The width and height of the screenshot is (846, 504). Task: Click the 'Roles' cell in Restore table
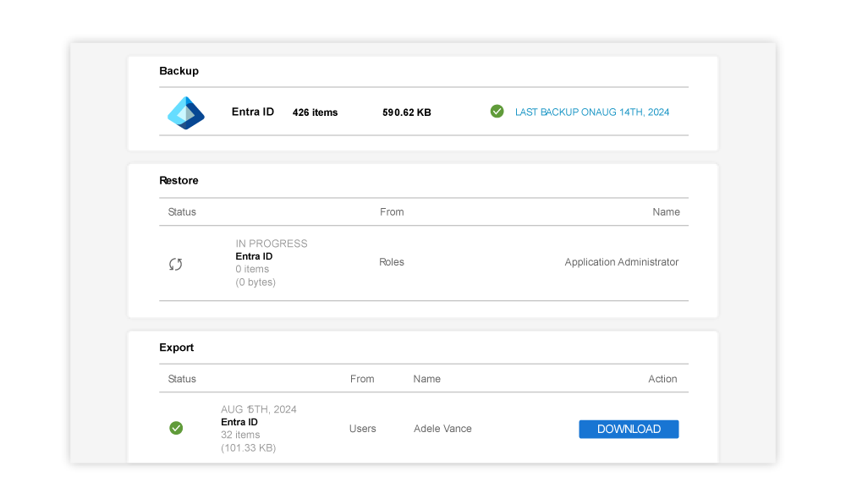[392, 262]
